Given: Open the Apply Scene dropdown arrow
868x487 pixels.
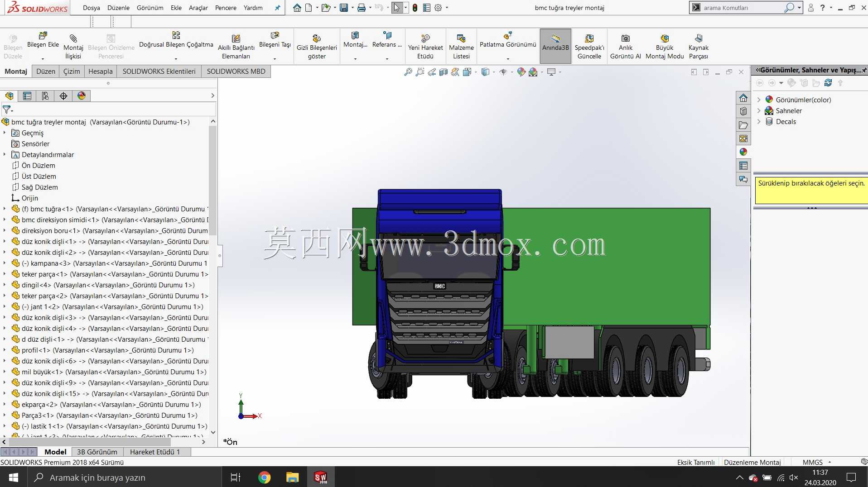Looking at the screenshot, I should 542,72.
